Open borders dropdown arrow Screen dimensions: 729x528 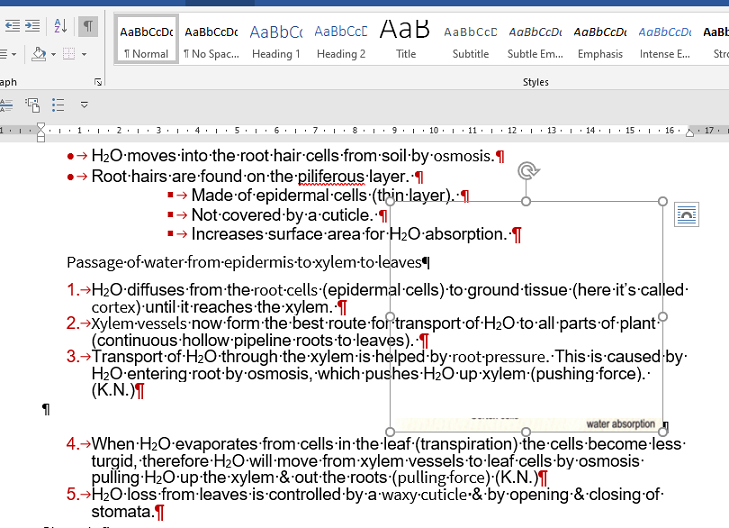tap(84, 54)
